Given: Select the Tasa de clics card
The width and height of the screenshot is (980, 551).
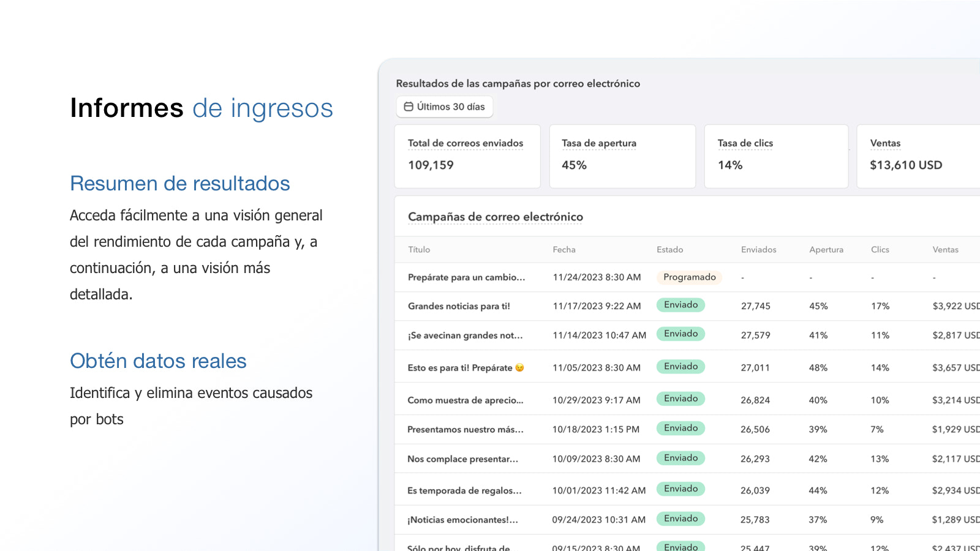Looking at the screenshot, I should point(776,156).
